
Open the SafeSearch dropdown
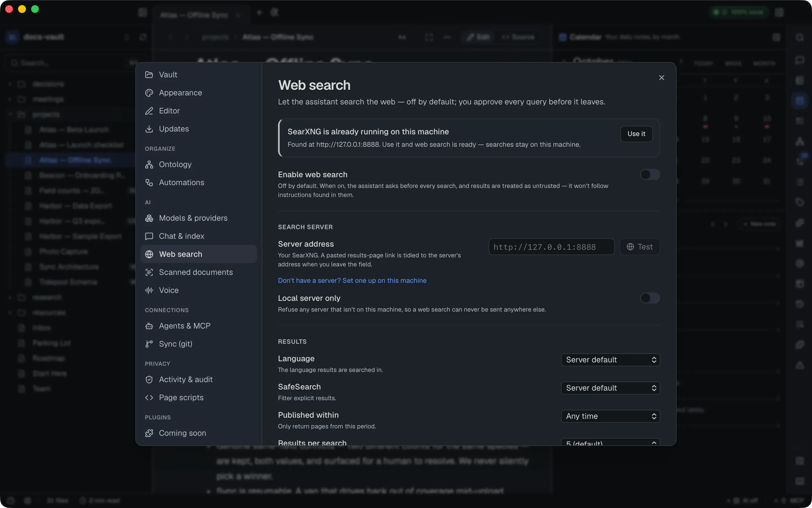(x=610, y=388)
